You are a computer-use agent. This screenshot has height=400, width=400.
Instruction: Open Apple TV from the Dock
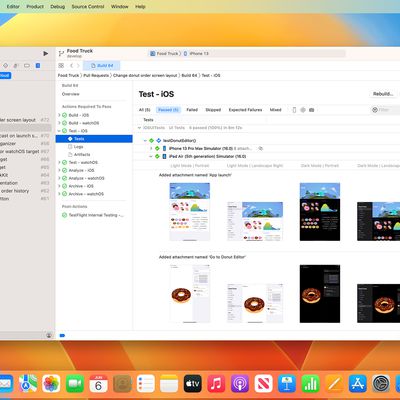click(193, 383)
